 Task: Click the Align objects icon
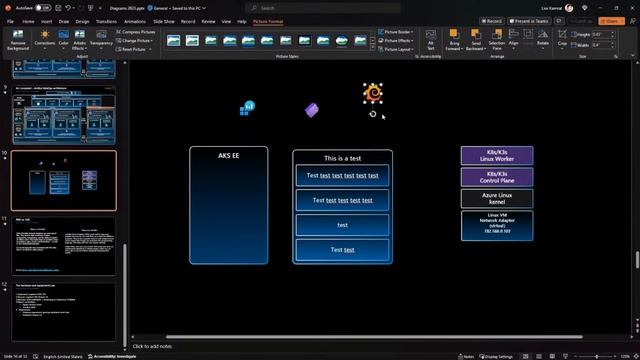point(513,34)
